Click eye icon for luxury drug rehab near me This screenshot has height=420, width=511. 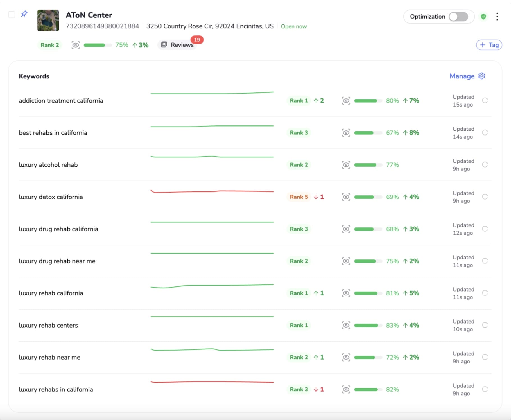coord(346,261)
